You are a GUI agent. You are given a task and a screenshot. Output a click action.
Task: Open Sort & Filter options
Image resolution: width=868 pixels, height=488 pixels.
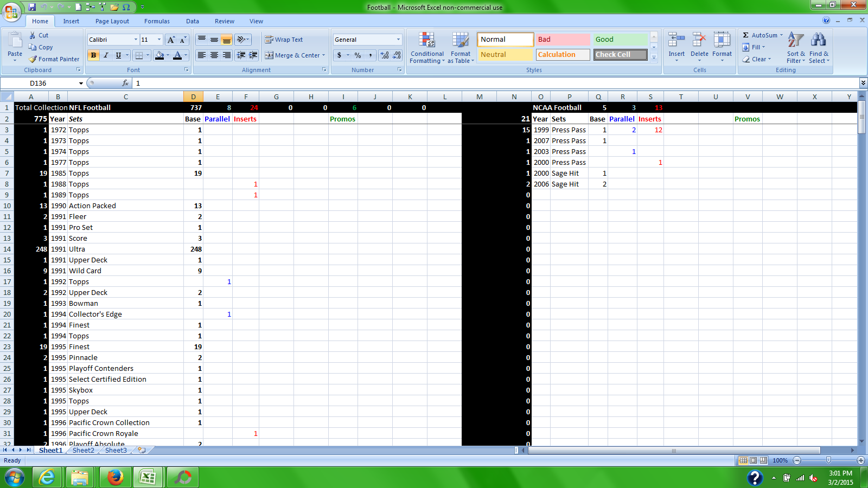pos(796,48)
